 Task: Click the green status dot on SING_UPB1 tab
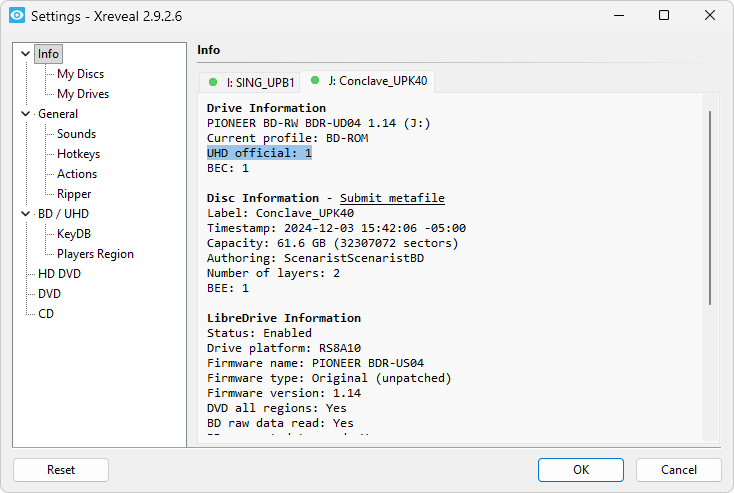(213, 81)
